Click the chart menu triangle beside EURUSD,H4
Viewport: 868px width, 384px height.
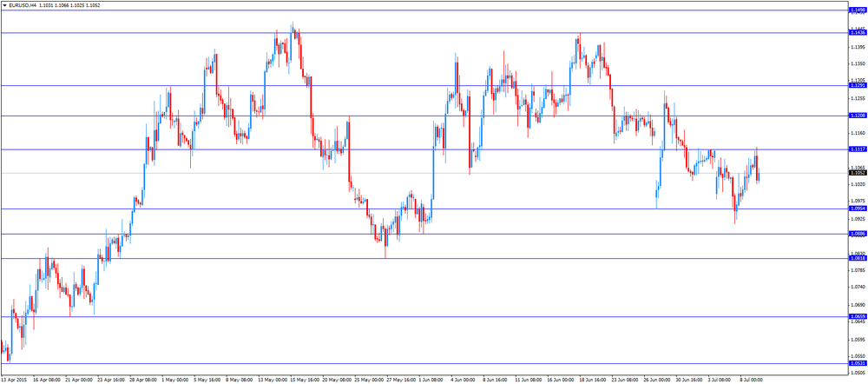[x=4, y=5]
